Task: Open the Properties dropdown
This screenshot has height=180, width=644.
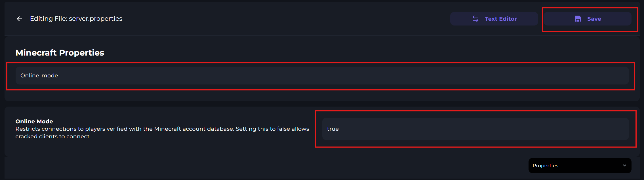Action: 580,166
